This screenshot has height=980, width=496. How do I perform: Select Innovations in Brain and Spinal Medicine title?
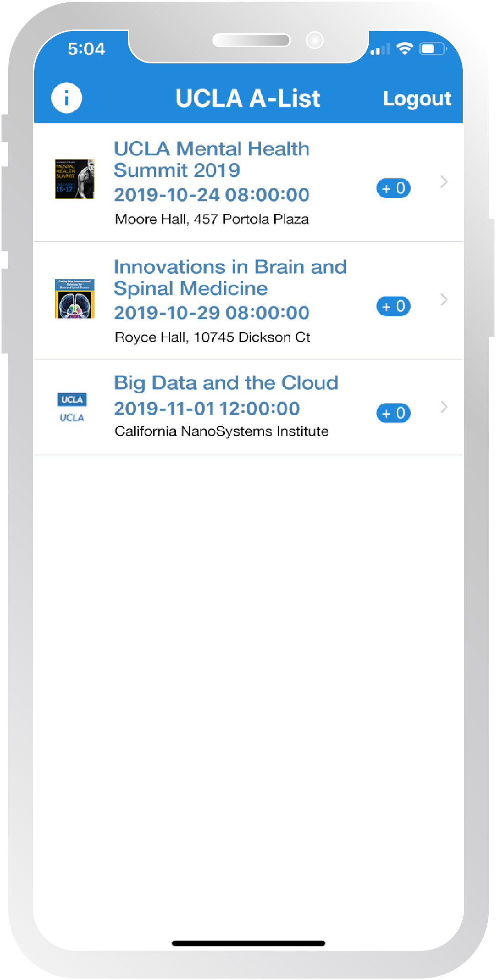tap(230, 277)
